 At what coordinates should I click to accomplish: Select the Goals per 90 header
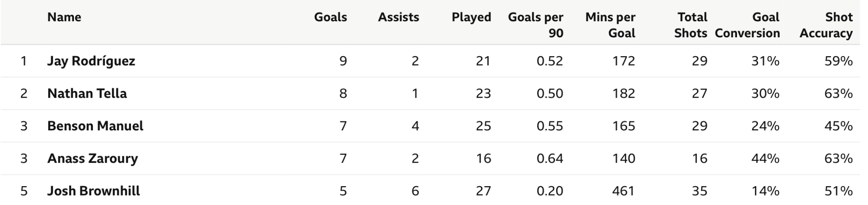(x=536, y=25)
